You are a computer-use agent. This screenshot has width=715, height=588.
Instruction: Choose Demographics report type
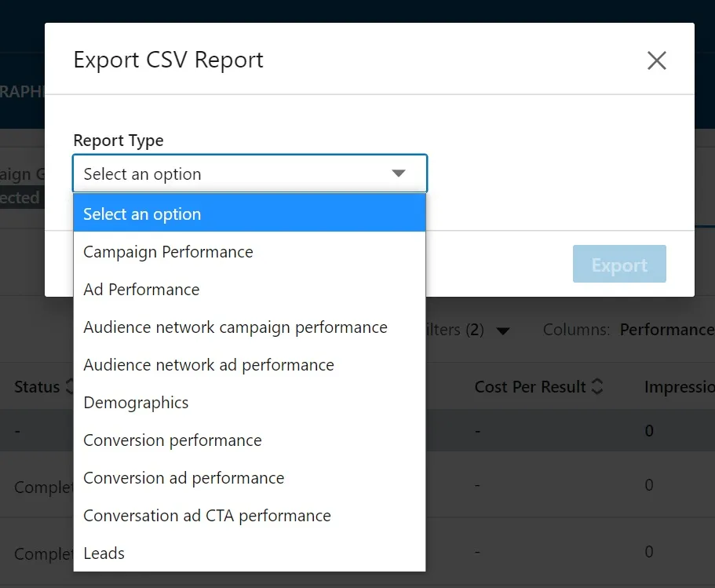click(x=136, y=403)
